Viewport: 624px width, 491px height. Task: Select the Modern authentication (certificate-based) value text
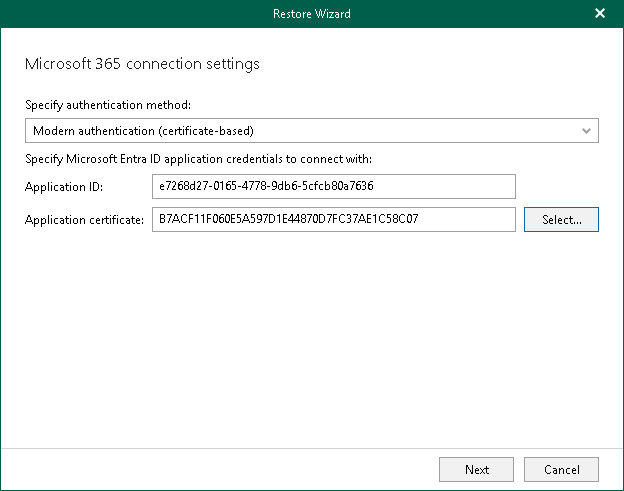pyautogui.click(x=143, y=131)
